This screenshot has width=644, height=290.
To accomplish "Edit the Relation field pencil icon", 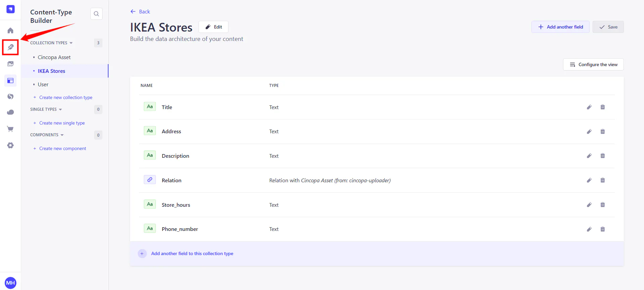I will 589,180.
